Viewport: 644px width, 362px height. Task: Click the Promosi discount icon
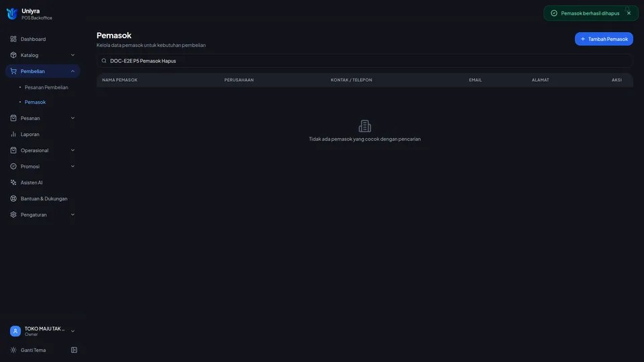pyautogui.click(x=13, y=166)
